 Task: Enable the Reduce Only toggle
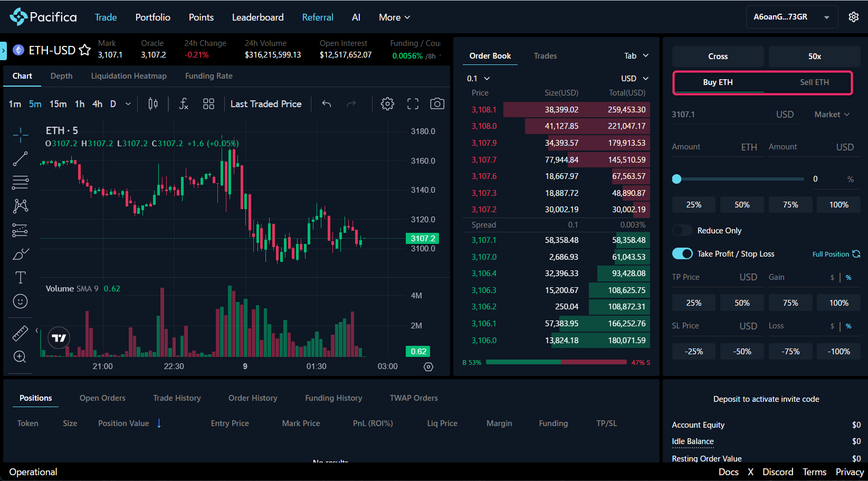click(682, 231)
